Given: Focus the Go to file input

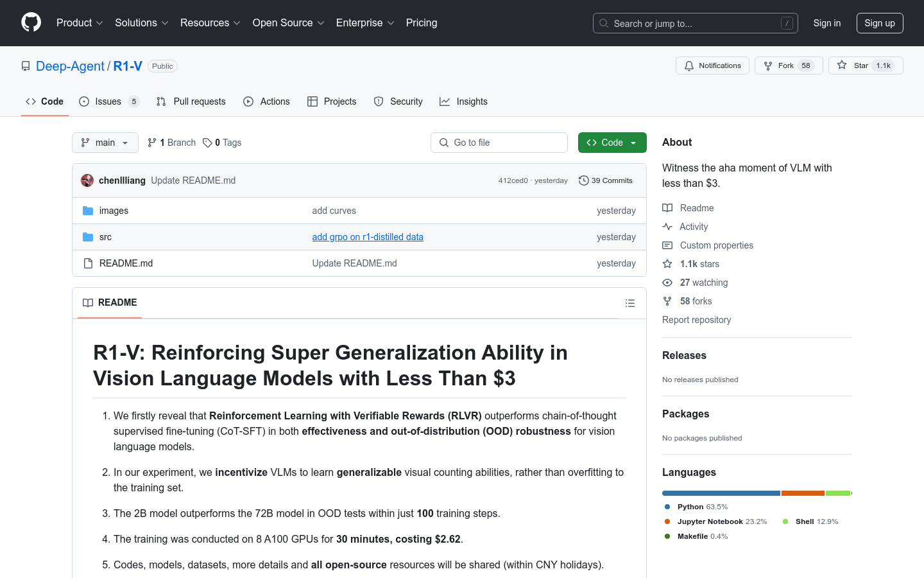Looking at the screenshot, I should tap(499, 143).
